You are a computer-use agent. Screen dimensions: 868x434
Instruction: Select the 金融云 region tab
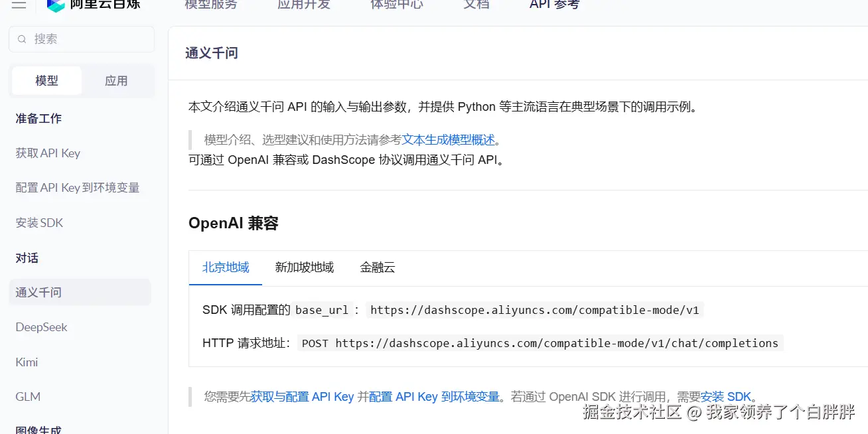(378, 267)
